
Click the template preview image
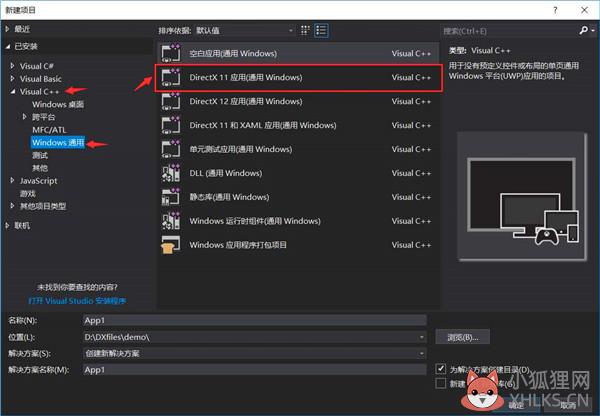pos(522,197)
